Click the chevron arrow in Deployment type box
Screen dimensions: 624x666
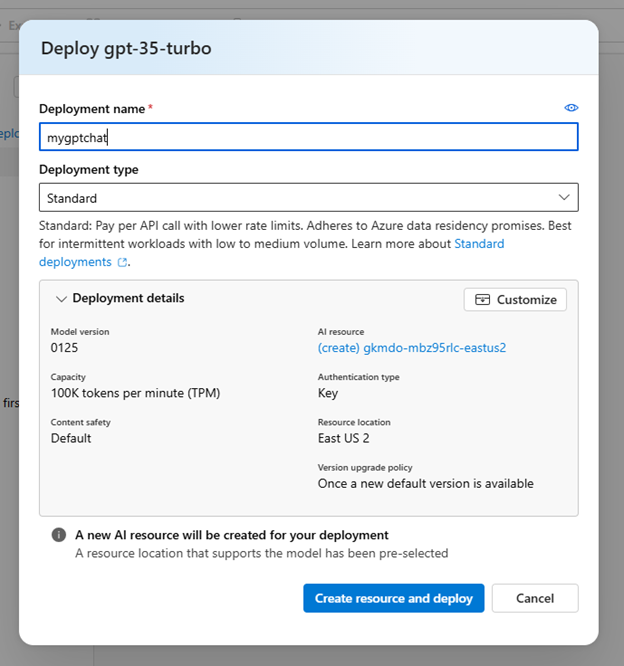564,197
